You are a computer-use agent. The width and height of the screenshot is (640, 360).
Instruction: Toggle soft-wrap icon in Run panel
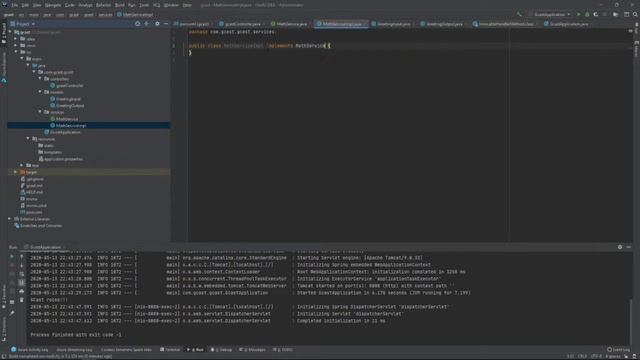tap(22, 274)
